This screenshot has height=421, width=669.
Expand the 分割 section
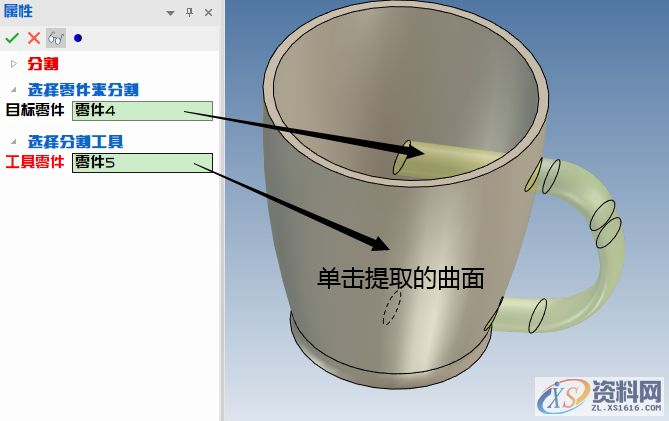point(14,64)
